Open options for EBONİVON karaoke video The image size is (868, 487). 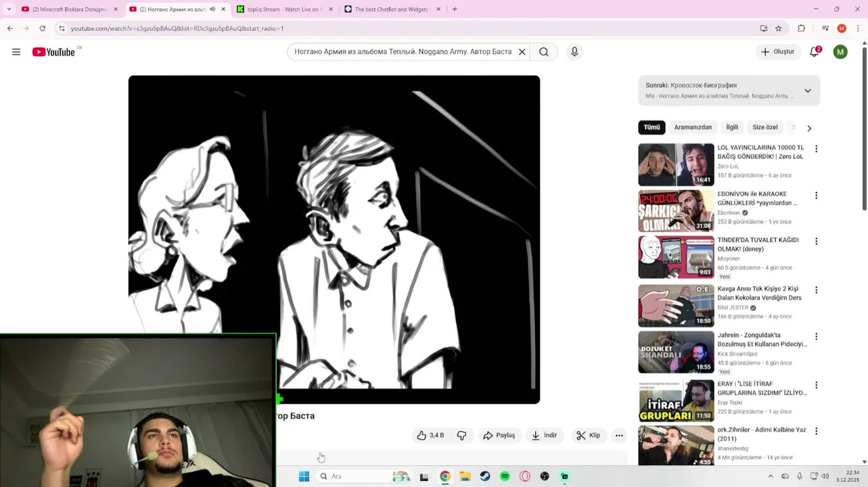click(x=816, y=195)
